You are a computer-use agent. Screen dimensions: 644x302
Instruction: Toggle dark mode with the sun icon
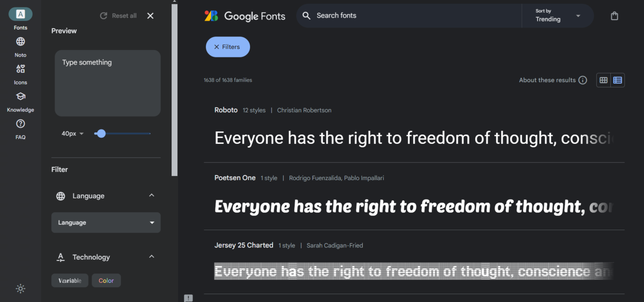click(20, 288)
